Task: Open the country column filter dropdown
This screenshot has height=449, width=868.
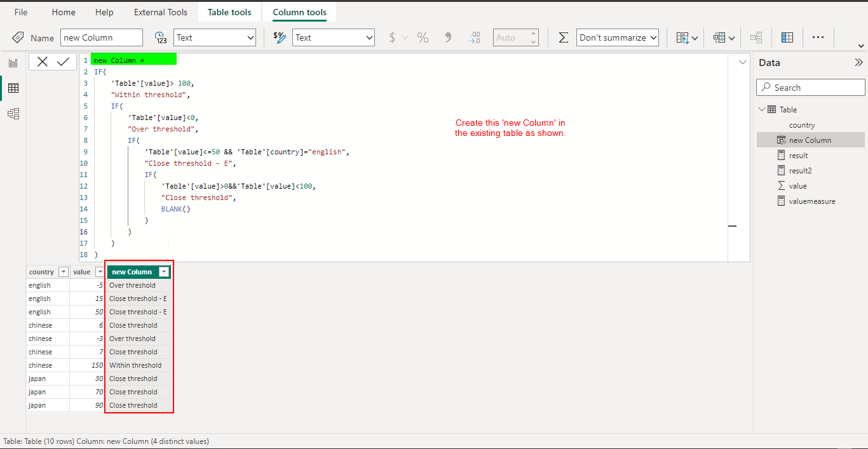Action: pyautogui.click(x=63, y=272)
